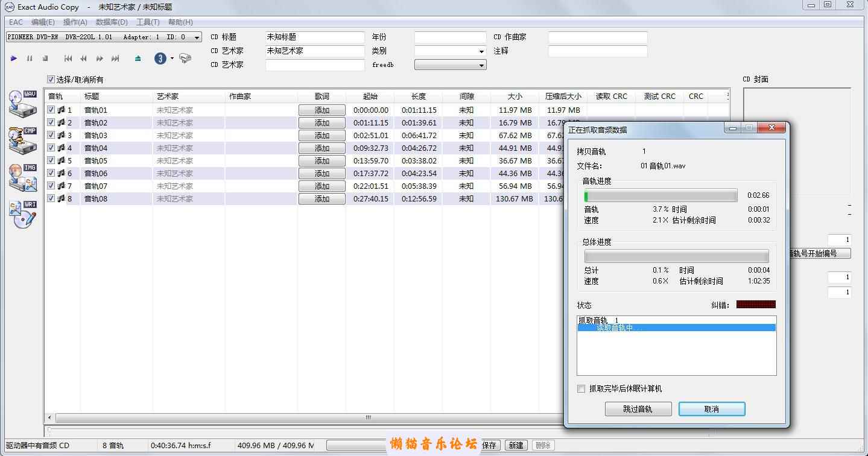The height and width of the screenshot is (456, 868).
Task: Click the CD 作曲家 input field
Action: tap(598, 37)
